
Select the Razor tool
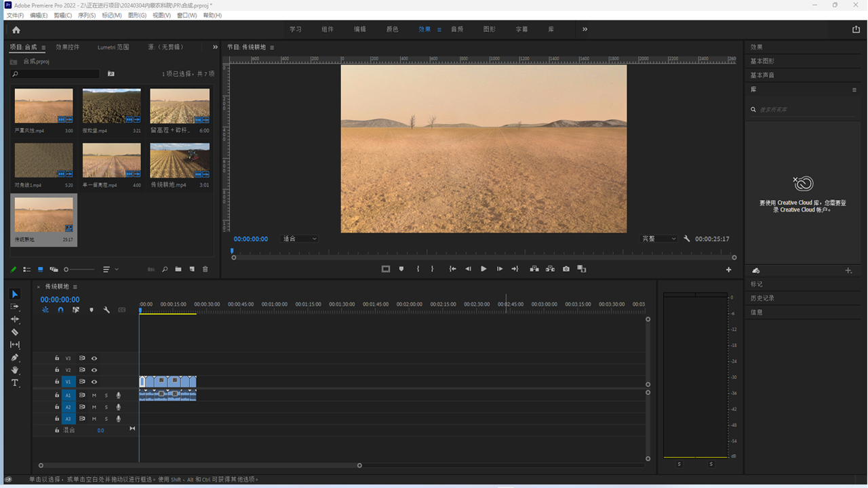pyautogui.click(x=15, y=332)
